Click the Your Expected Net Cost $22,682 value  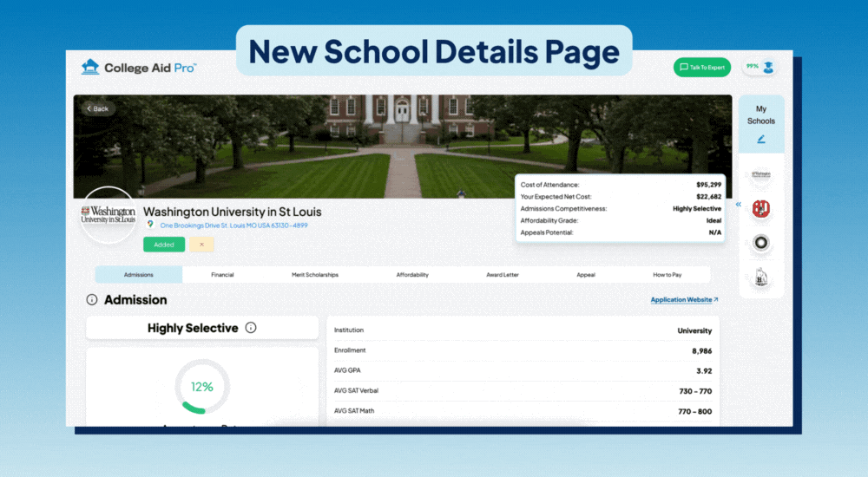[708, 197]
